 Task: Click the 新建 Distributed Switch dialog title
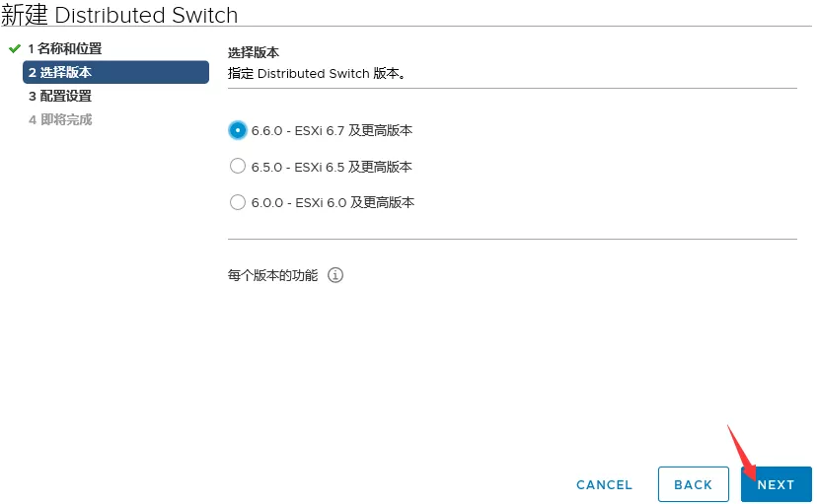tap(119, 15)
